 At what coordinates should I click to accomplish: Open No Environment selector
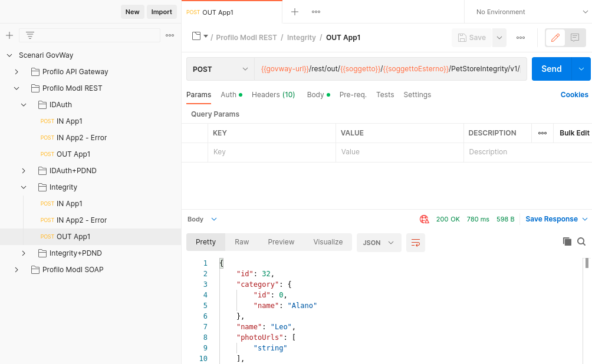tap(531, 12)
